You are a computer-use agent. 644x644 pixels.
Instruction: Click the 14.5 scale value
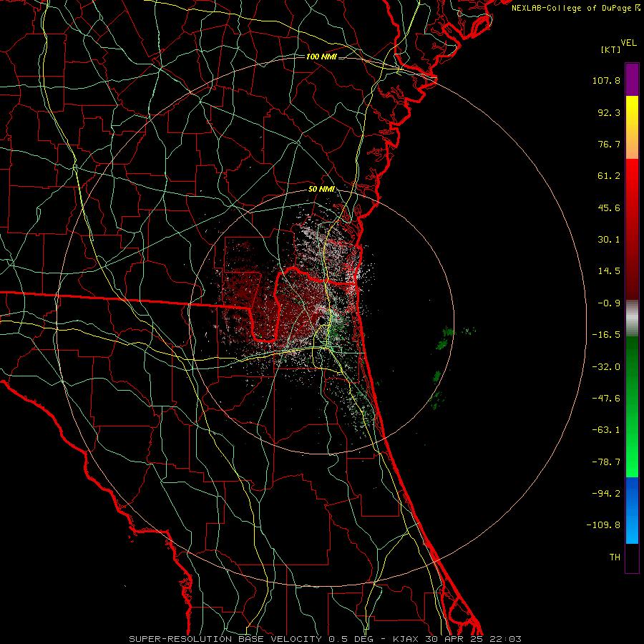(609, 271)
